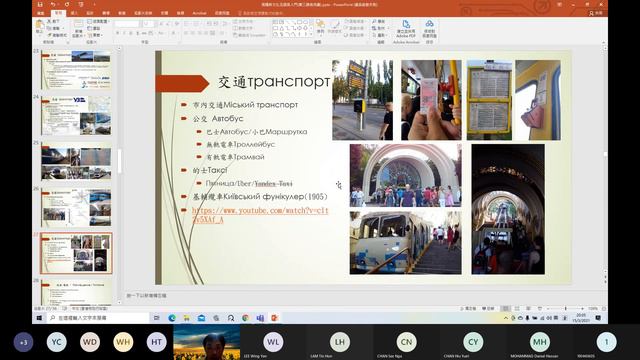Click the New Slide button
The width and height of the screenshot is (640, 360).
[x=78, y=28]
